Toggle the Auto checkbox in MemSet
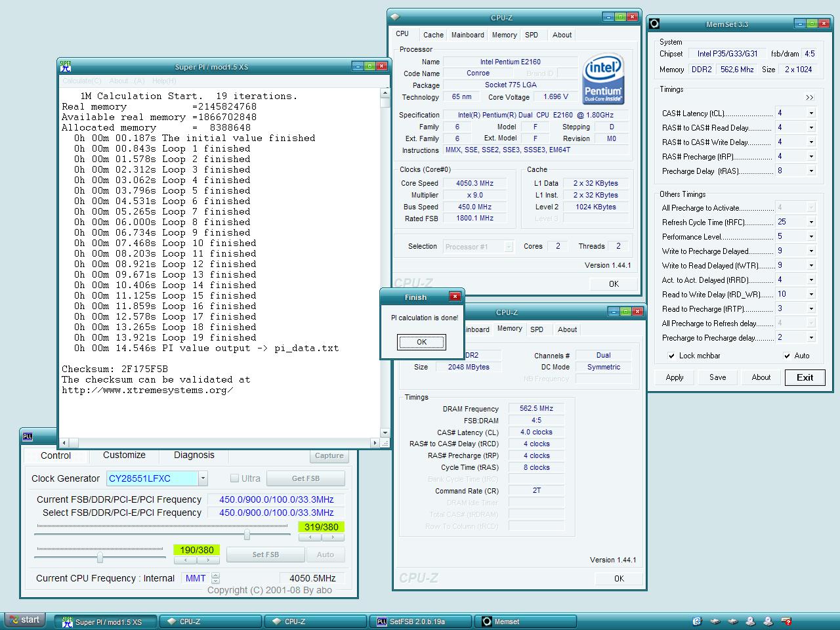 point(787,356)
